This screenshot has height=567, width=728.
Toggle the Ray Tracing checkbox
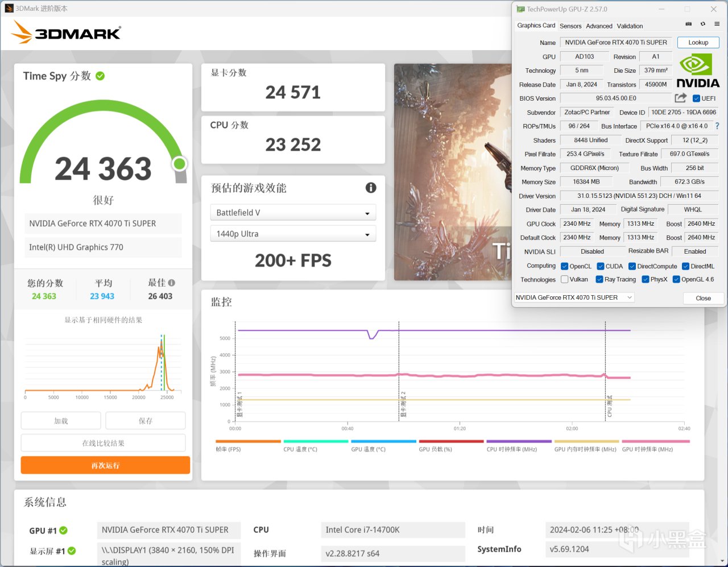coord(599,279)
